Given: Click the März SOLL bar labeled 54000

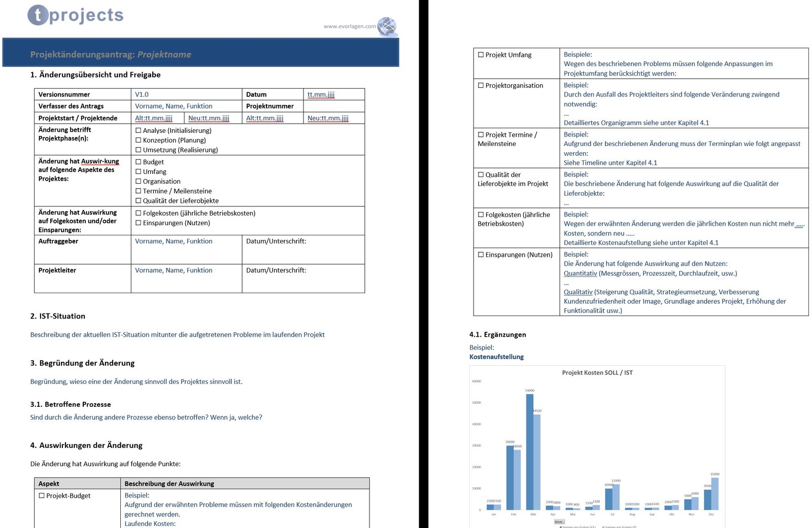Looking at the screenshot, I should tap(530, 452).
